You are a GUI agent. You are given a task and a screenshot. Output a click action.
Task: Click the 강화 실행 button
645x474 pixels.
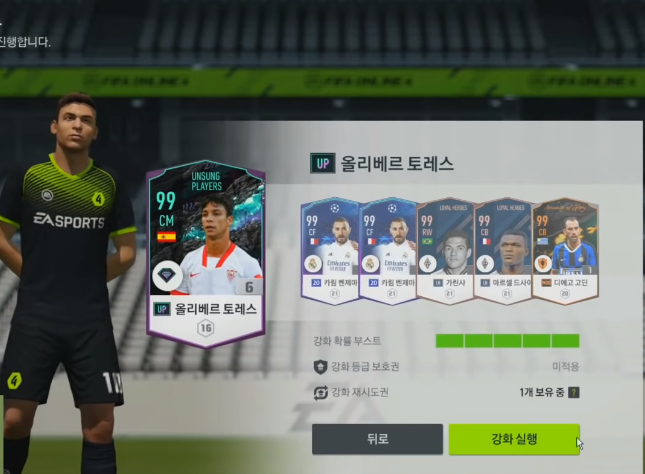pyautogui.click(x=514, y=439)
